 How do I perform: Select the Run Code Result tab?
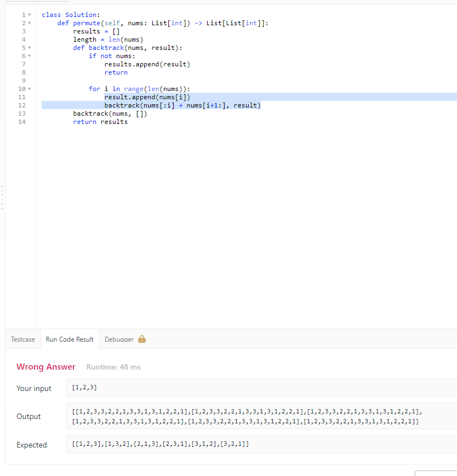click(x=69, y=339)
